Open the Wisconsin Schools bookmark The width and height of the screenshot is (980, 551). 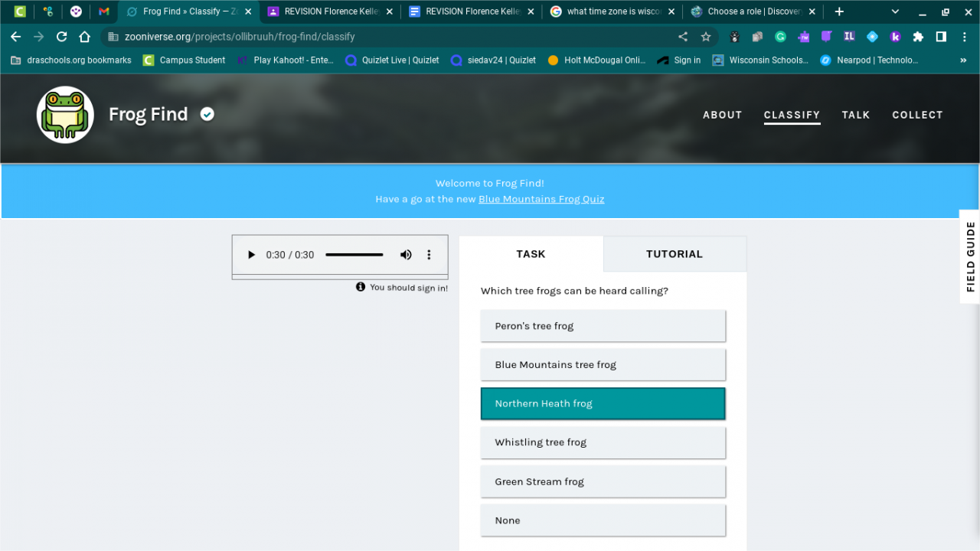[x=760, y=60]
